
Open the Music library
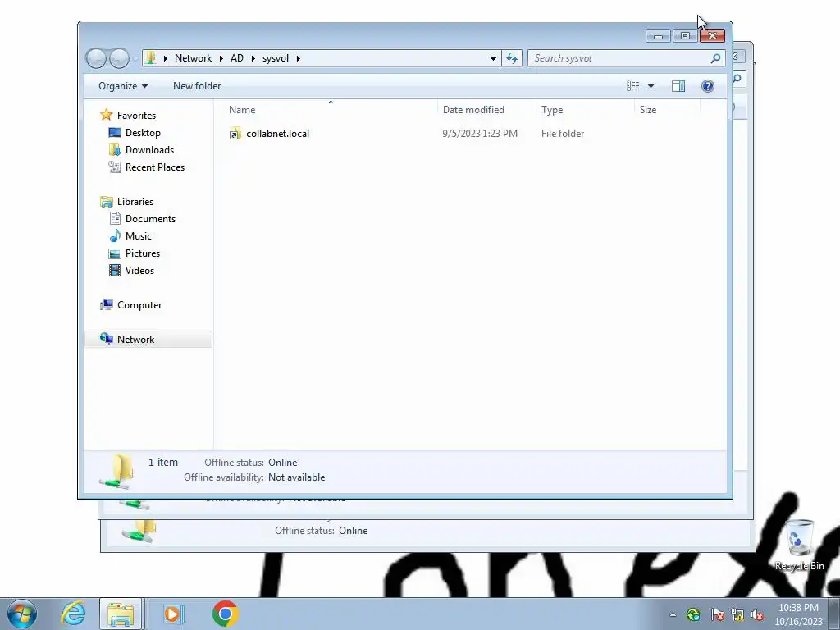pos(138,235)
